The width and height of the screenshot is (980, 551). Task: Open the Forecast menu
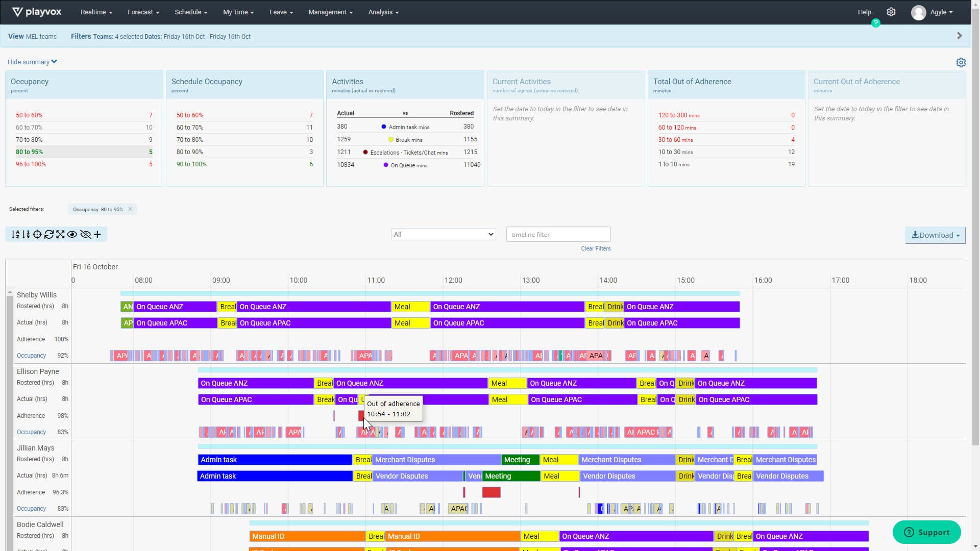coord(143,12)
